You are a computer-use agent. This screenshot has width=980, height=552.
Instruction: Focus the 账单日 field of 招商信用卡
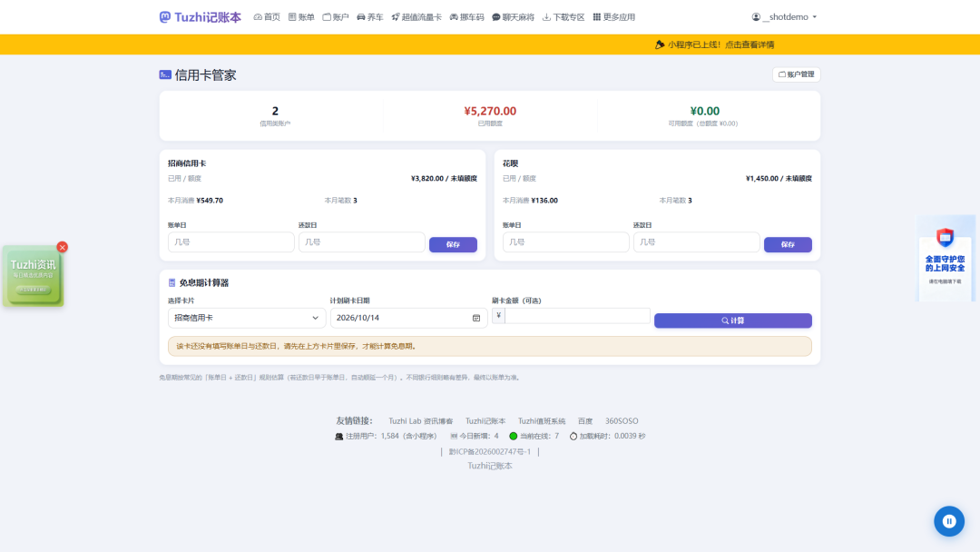(x=230, y=241)
